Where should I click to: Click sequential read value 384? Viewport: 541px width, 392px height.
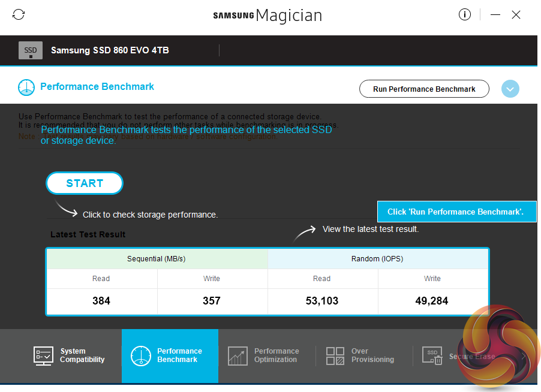pyautogui.click(x=101, y=301)
